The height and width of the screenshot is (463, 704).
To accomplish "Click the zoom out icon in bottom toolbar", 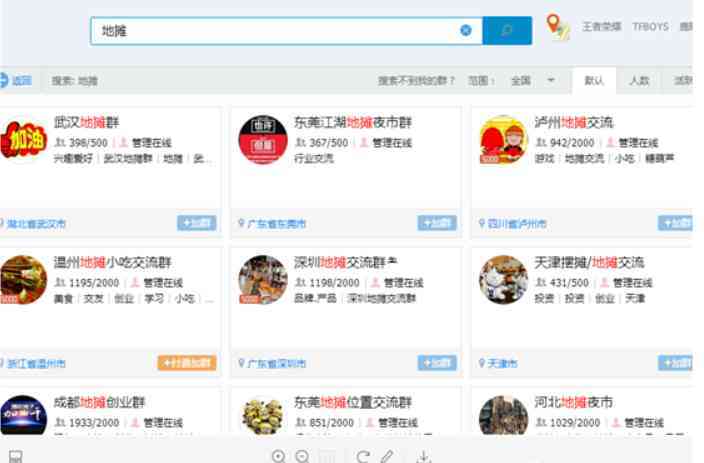I will (302, 456).
